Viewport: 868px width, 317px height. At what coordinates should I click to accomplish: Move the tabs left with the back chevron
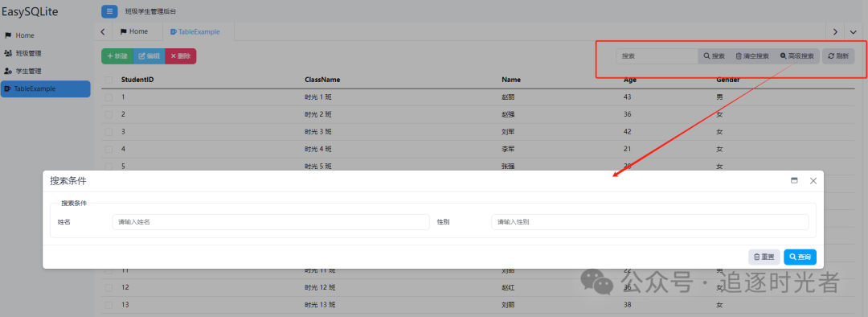click(103, 32)
